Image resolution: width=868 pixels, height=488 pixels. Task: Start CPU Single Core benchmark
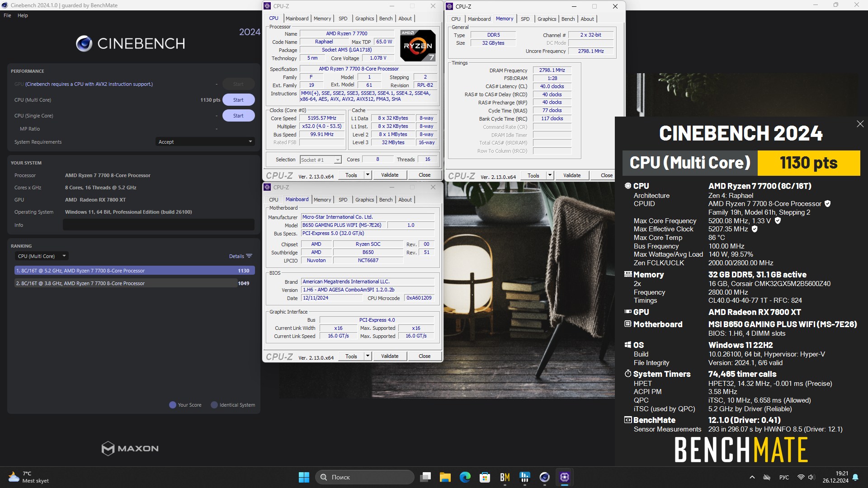238,116
